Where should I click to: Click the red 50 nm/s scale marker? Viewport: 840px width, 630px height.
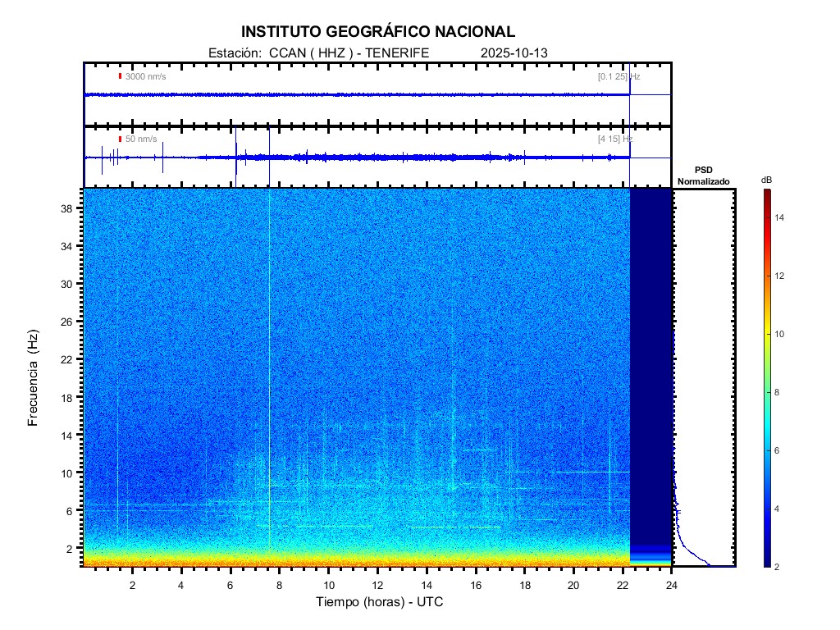(x=120, y=139)
